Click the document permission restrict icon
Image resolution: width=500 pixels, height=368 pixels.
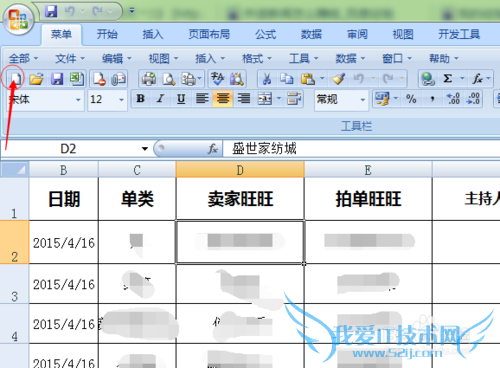point(99,79)
